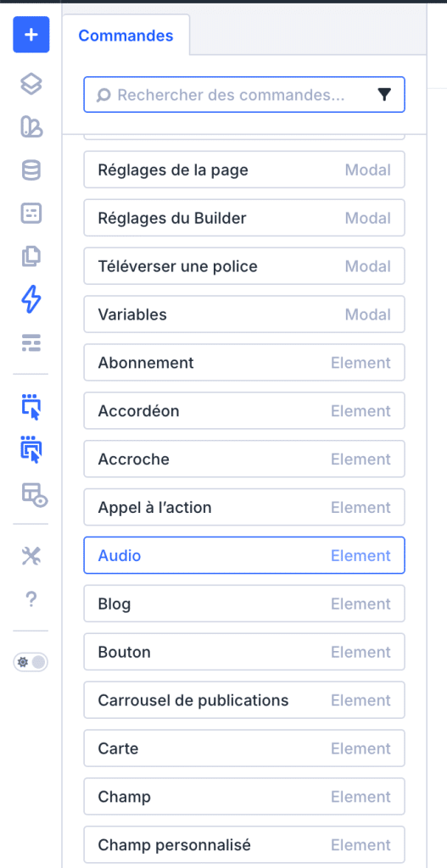Open the wrench and screwdriver tools icon
Image resolution: width=447 pixels, height=868 pixels.
[x=31, y=555]
